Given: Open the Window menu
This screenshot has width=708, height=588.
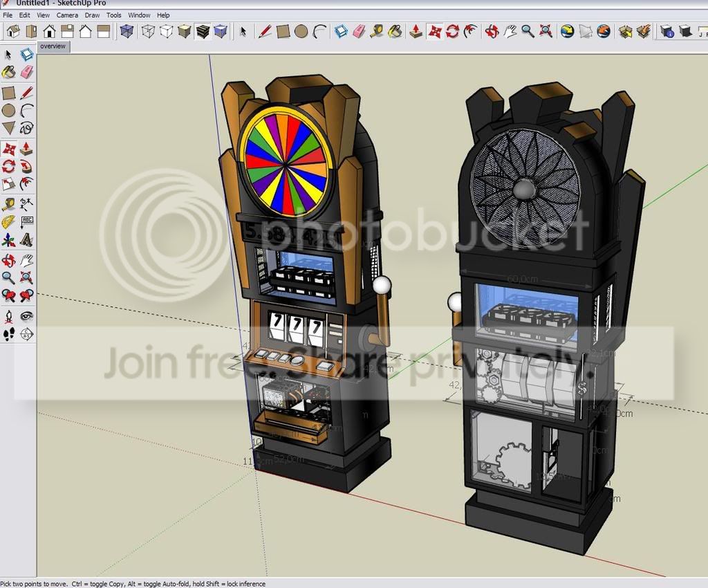Looking at the screenshot, I should coord(139,15).
